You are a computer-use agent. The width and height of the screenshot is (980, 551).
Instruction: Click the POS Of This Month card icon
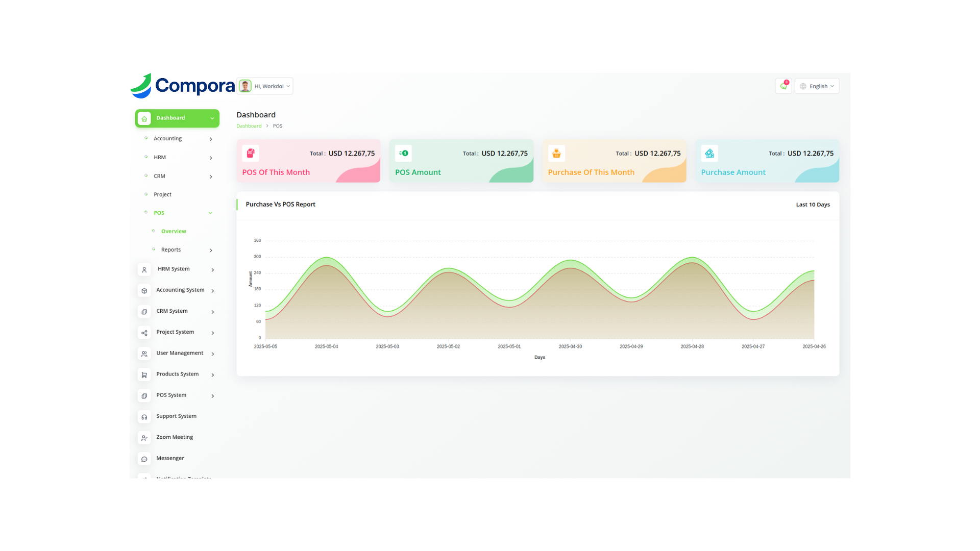[x=251, y=153]
